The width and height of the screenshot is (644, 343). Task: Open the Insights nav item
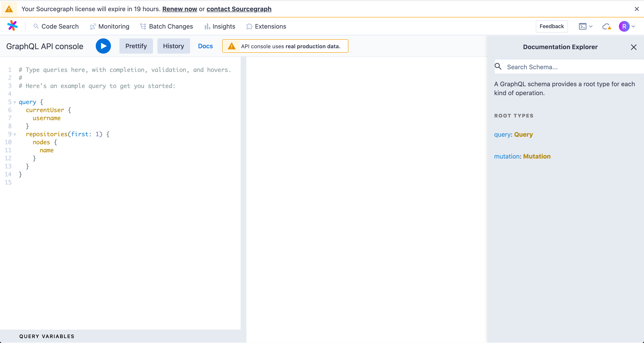pos(220,26)
